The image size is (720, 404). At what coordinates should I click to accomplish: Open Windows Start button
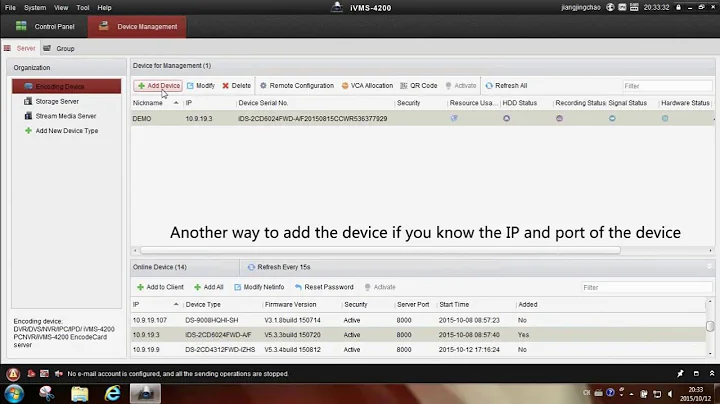point(14,394)
